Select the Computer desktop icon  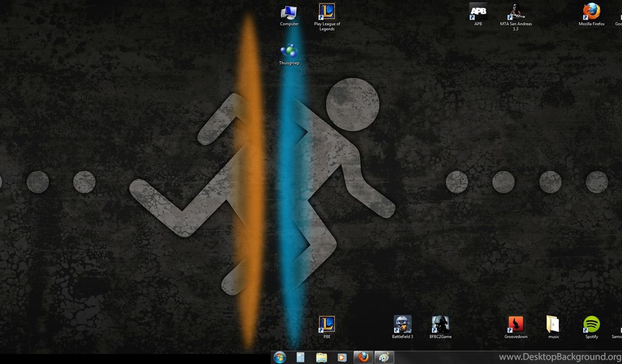coord(289,15)
